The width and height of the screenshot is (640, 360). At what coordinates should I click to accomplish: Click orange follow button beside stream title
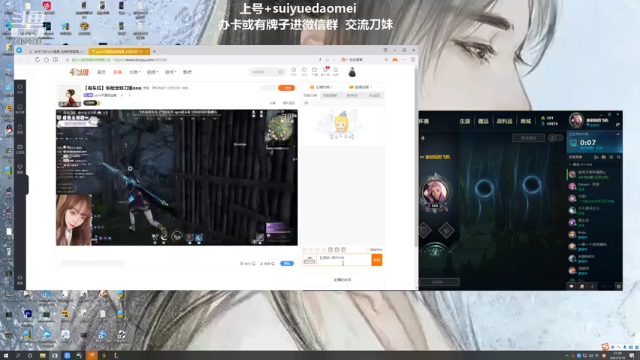(x=287, y=88)
